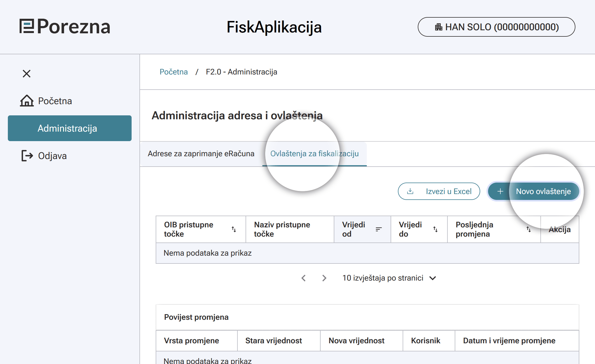595x364 pixels.
Task: Open the 10 izvještaja po stranici dropdown
Action: click(389, 278)
